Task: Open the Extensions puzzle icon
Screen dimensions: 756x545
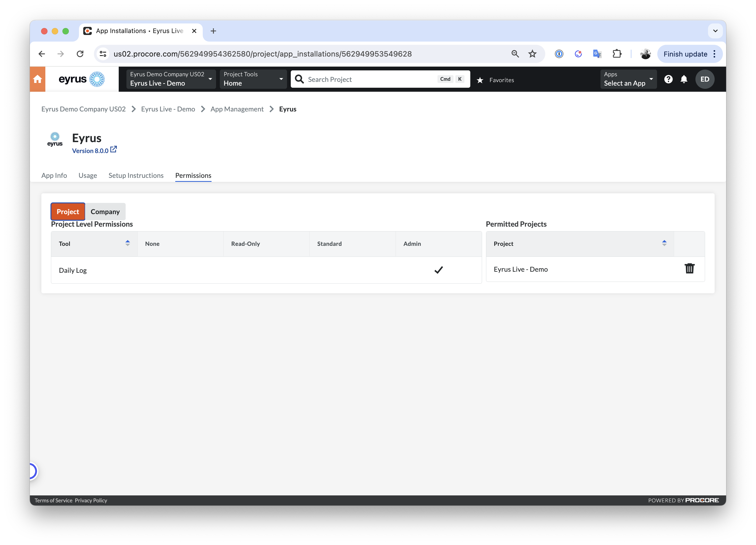Action: tap(617, 54)
